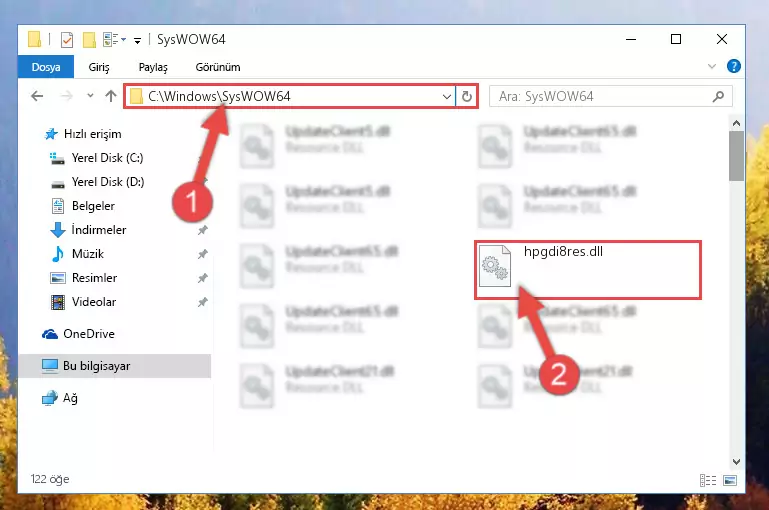Open the recent locations dropdown arrow
The image size is (769, 510).
[90, 96]
